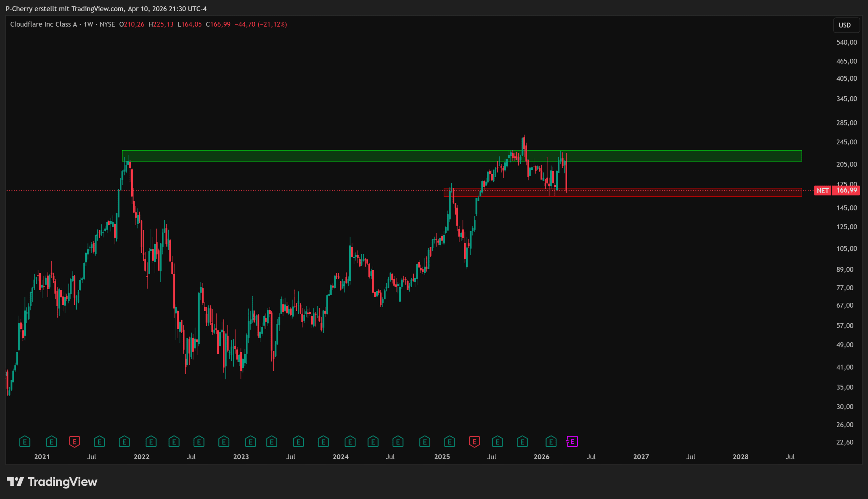Click the TradingView.com text in the header
The image size is (868, 499).
tap(97, 8)
